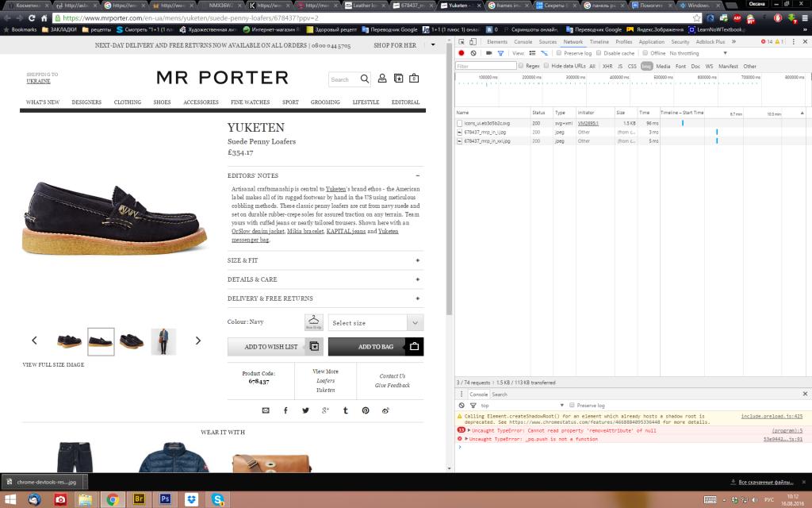812x508 pixels.
Task: Switch to the Elements tab in DevTools
Action: (x=497, y=41)
